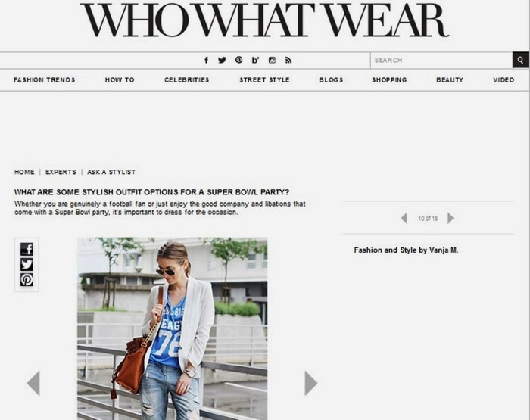
Task: Open the header Bloglovin icon
Action: [x=255, y=60]
